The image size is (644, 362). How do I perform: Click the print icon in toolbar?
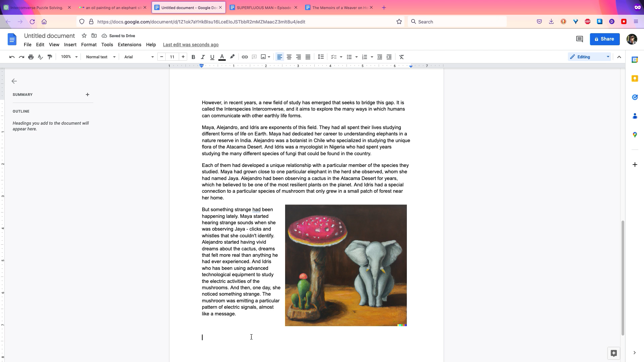[x=31, y=57]
